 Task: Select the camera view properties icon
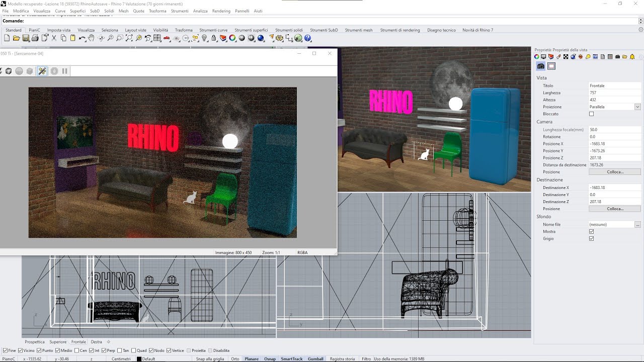[541, 66]
